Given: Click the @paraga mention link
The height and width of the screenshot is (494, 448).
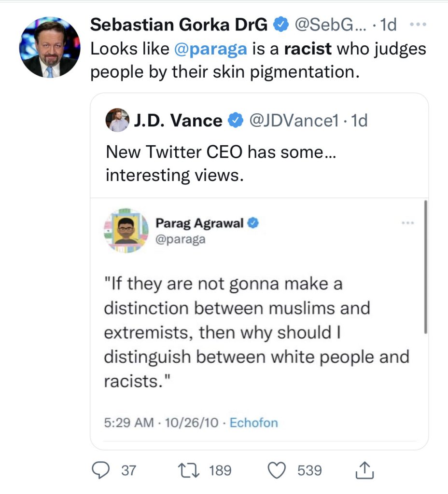Looking at the screenshot, I should (214, 49).
